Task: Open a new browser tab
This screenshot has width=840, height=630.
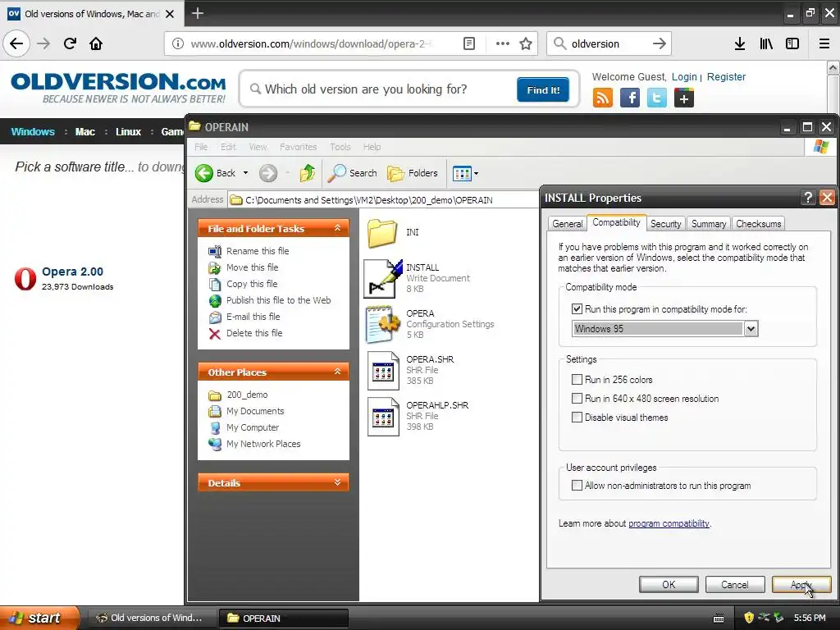Action: pyautogui.click(x=197, y=13)
